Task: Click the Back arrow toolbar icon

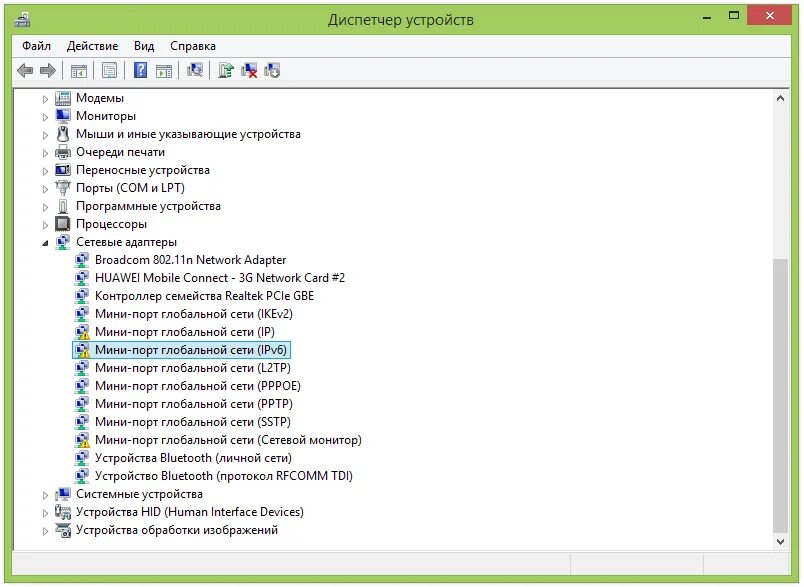Action: (25, 70)
